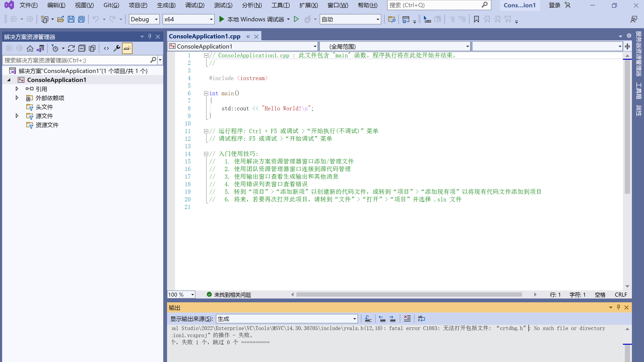Click the Undo toolbar icon
Image resolution: width=644 pixels, height=362 pixels.
pos(96,19)
